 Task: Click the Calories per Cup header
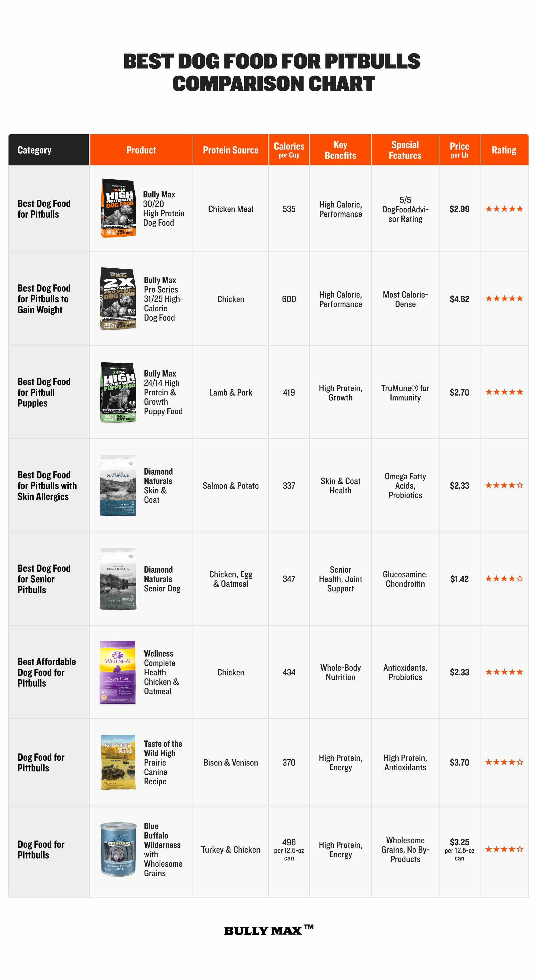tap(289, 150)
